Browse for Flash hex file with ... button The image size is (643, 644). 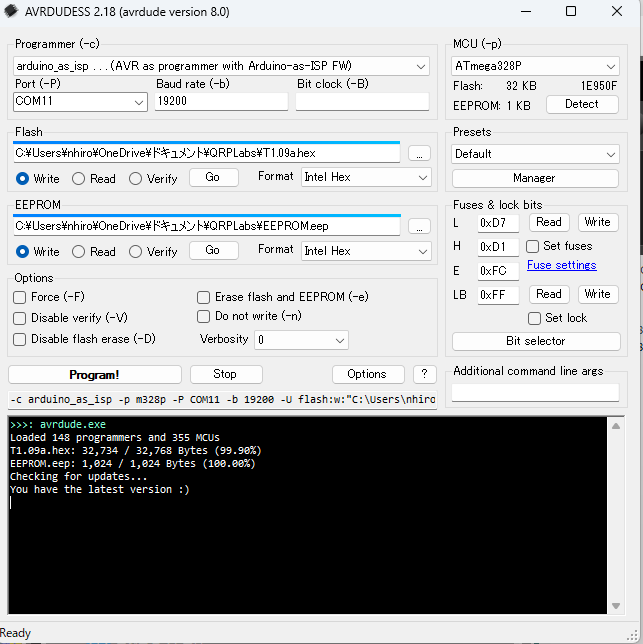point(419,154)
